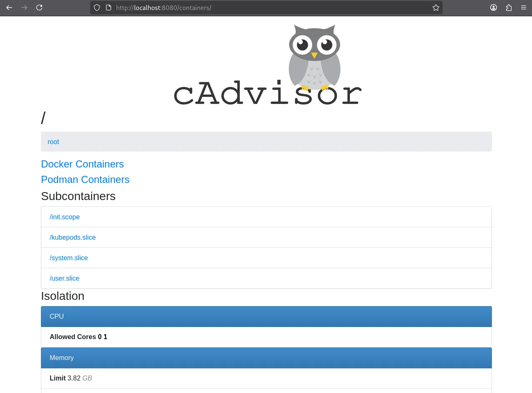The height and width of the screenshot is (393, 532).
Task: Open the /kubepods.slice subcontainer
Action: (73, 237)
